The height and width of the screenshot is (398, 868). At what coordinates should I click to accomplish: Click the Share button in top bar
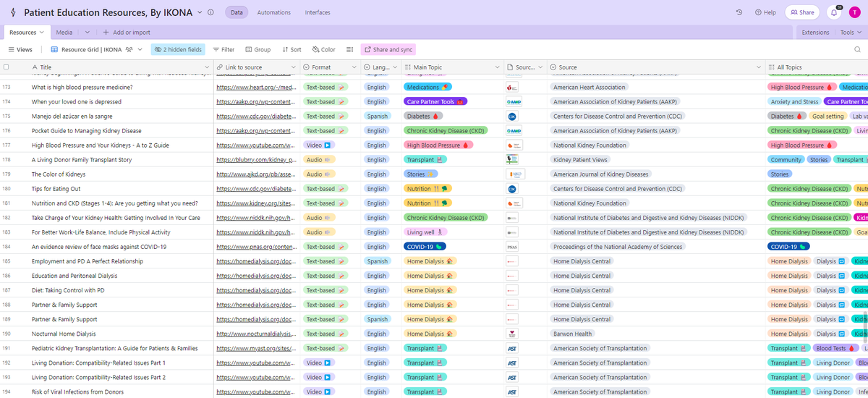(x=801, y=12)
